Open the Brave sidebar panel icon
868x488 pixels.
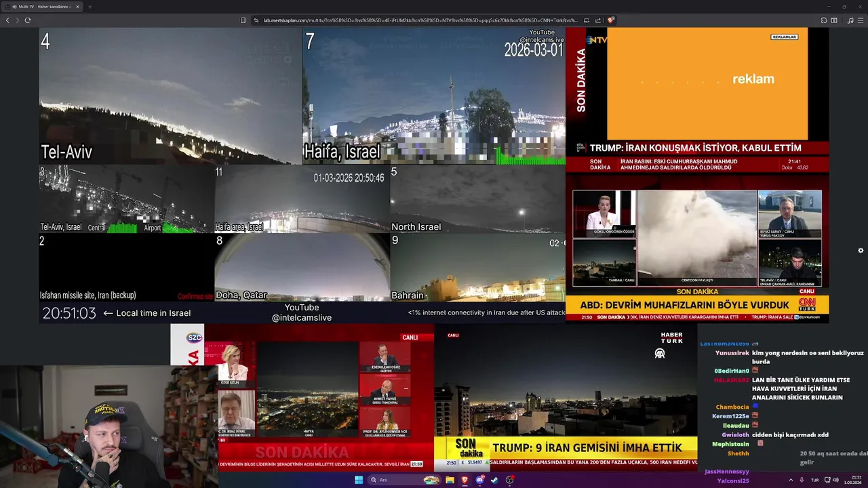tap(834, 20)
